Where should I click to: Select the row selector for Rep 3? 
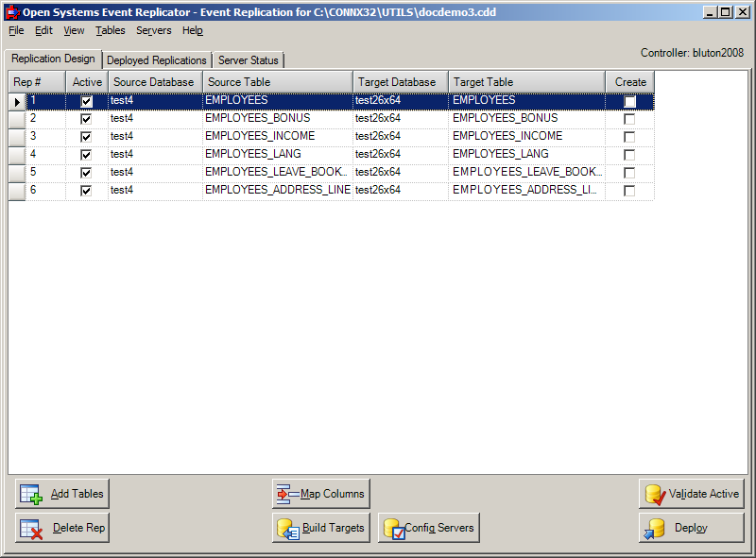tap(16, 135)
